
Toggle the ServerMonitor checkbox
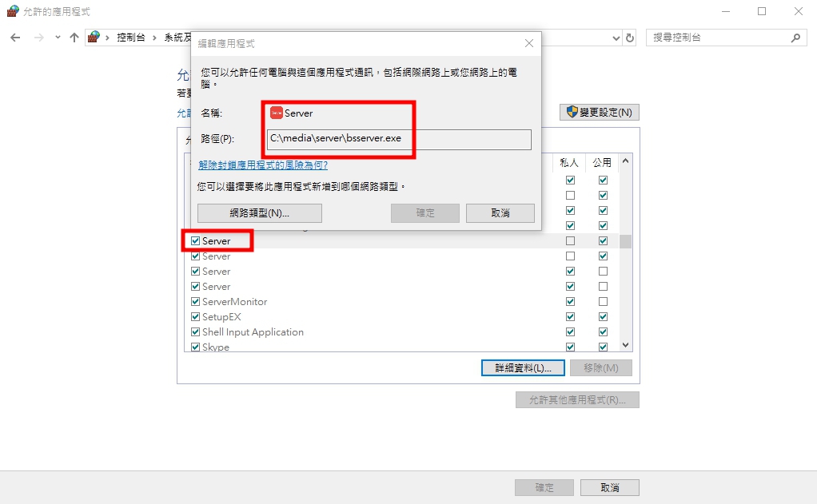point(195,301)
